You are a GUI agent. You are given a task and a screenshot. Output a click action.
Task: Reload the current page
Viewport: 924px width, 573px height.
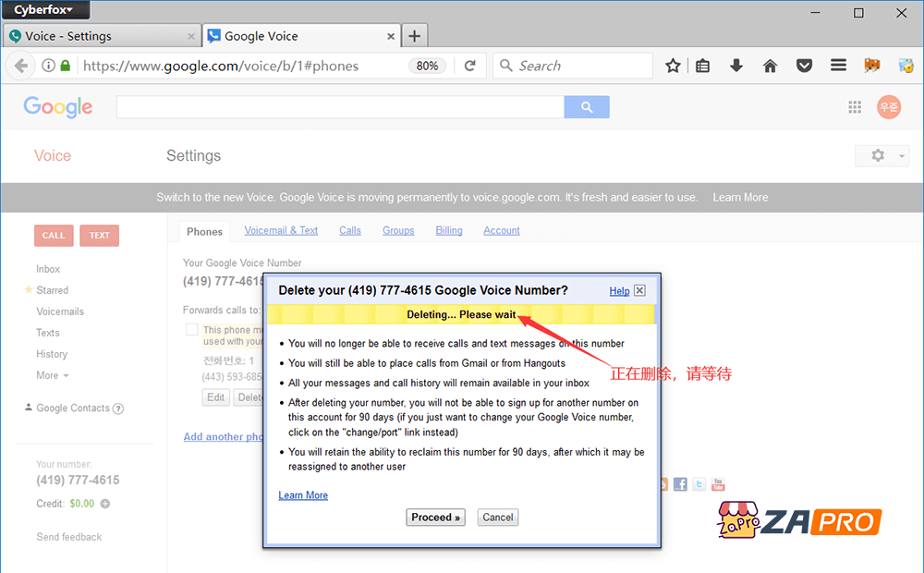pyautogui.click(x=469, y=66)
